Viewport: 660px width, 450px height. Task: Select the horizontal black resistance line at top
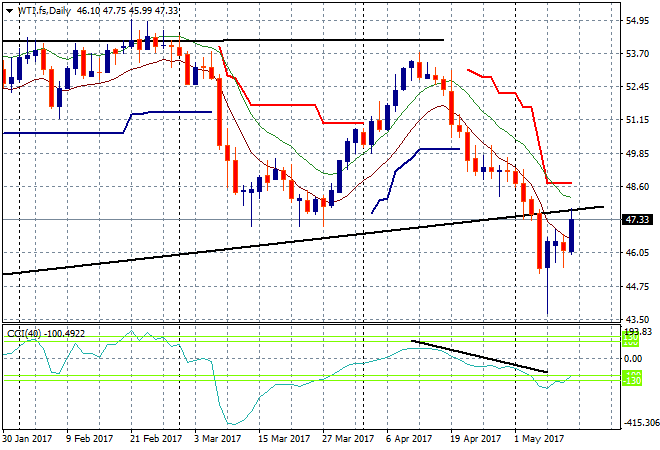click(x=300, y=40)
